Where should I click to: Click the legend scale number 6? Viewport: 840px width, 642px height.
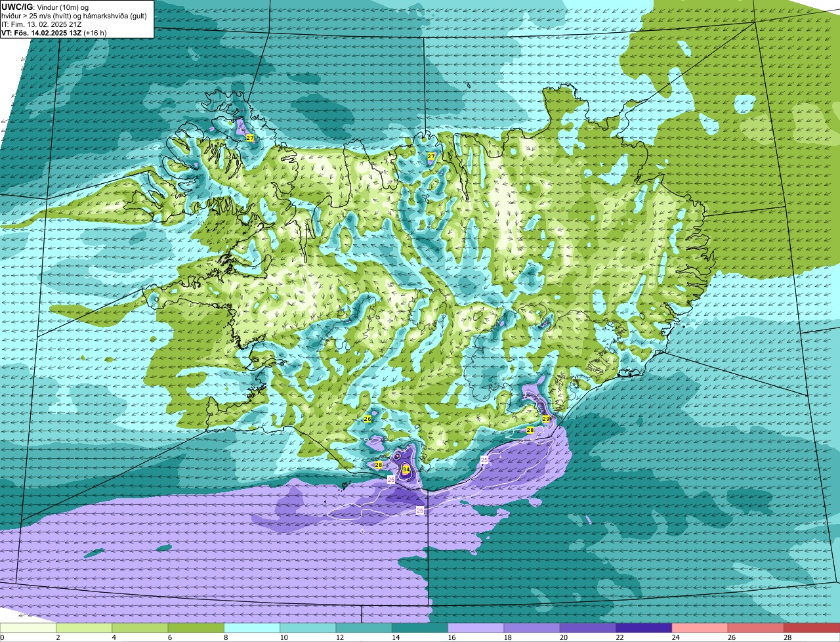pyautogui.click(x=169, y=637)
